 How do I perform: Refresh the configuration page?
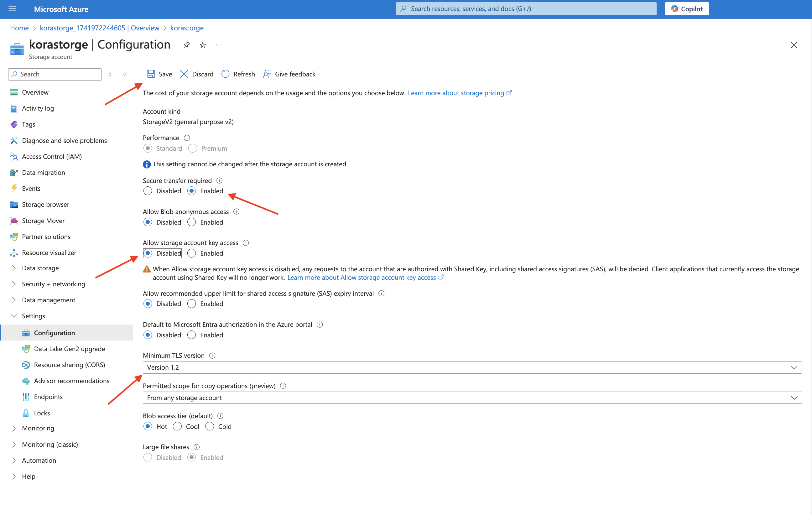238,74
